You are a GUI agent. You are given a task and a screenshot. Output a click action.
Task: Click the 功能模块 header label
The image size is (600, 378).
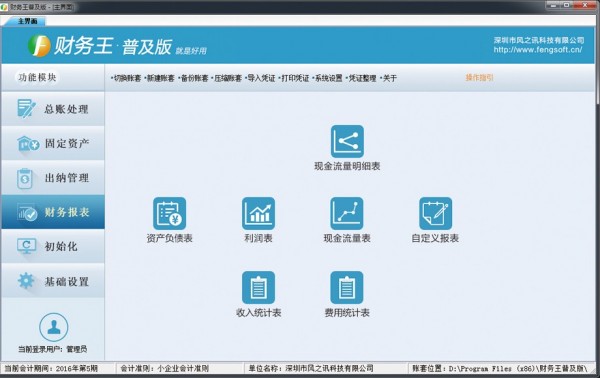pyautogui.click(x=37, y=77)
